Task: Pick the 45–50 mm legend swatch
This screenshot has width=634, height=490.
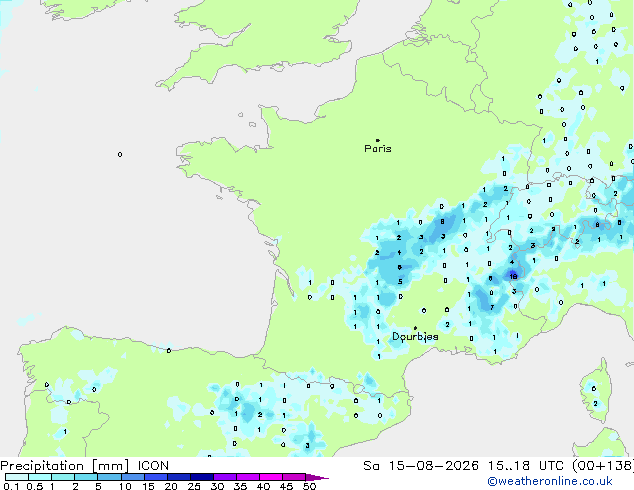Action: point(294,477)
